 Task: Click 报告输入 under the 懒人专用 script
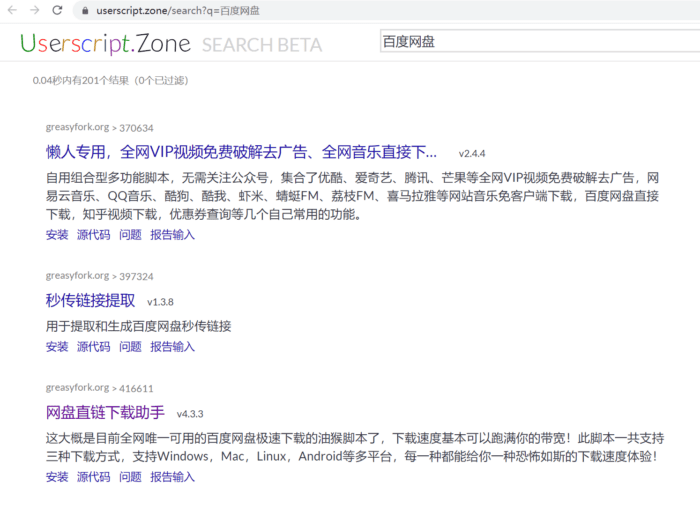[x=172, y=235]
